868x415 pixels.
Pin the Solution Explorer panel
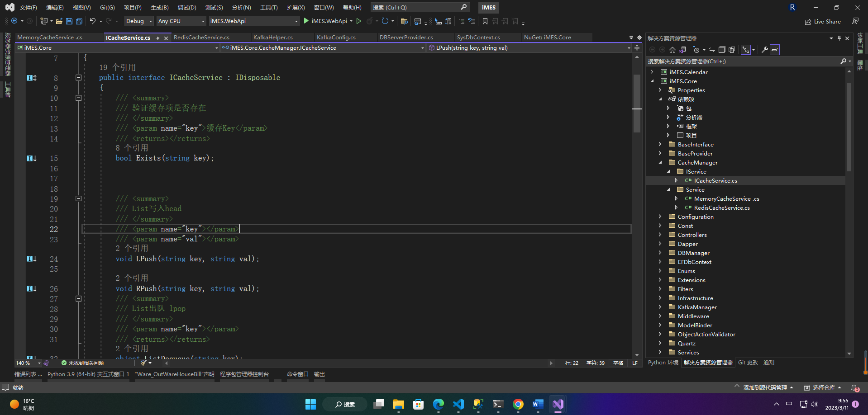(x=839, y=38)
